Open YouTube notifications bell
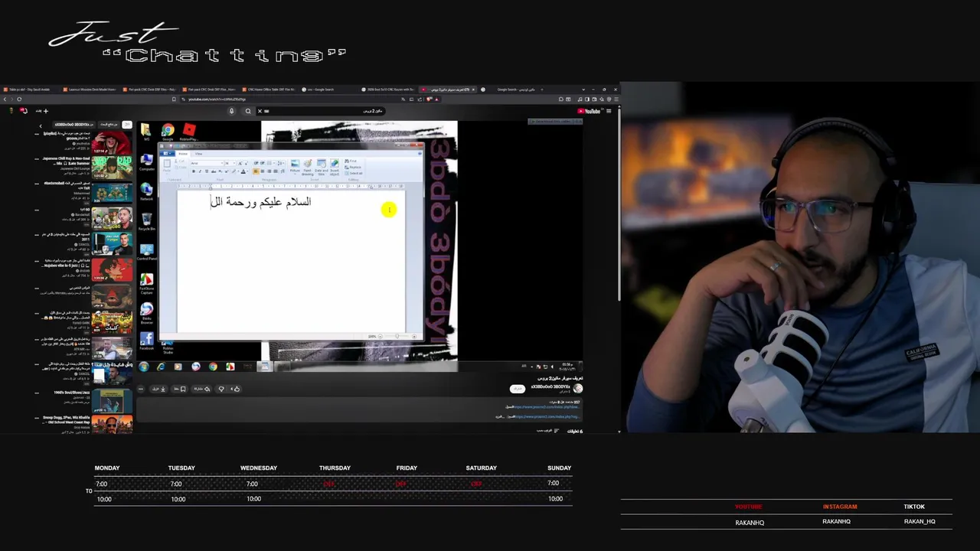980x551 pixels. tap(24, 111)
